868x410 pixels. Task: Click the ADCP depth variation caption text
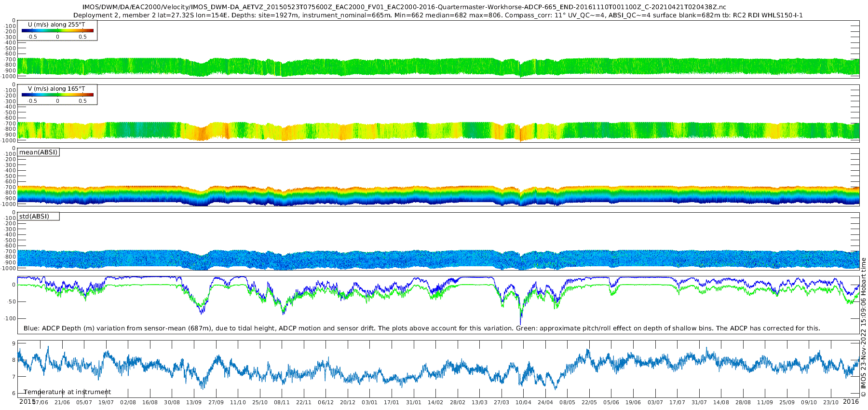point(421,328)
